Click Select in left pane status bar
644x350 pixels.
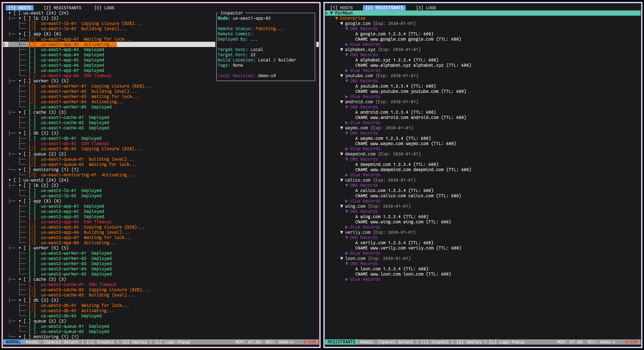coord(61,342)
